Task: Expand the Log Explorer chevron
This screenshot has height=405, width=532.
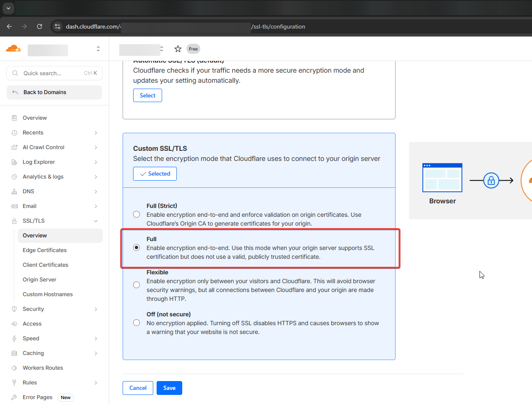Action: (x=96, y=162)
